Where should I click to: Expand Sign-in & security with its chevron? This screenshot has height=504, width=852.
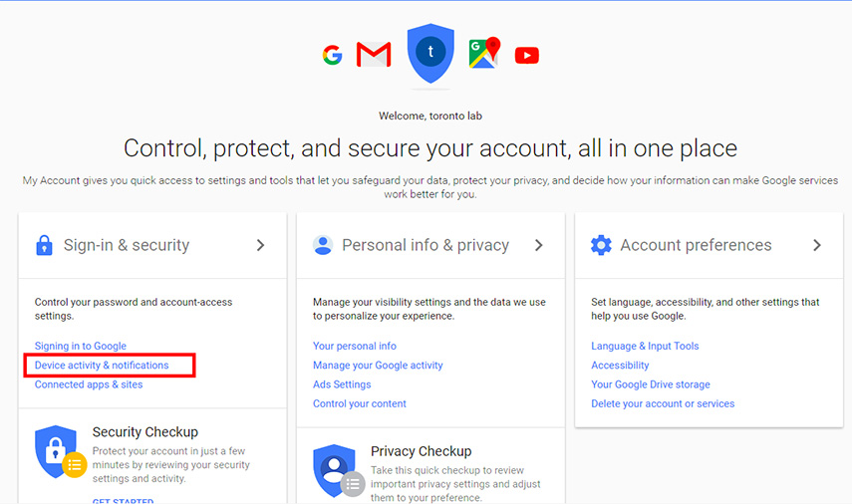261,245
